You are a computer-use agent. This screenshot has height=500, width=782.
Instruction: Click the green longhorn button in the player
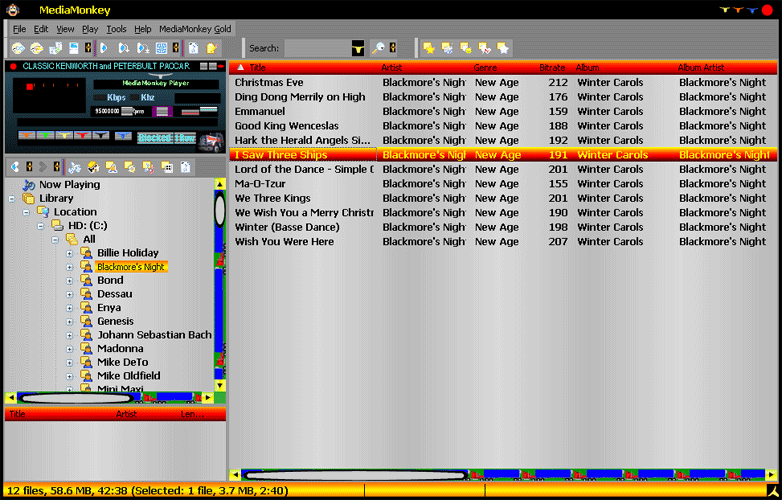[x=45, y=135]
